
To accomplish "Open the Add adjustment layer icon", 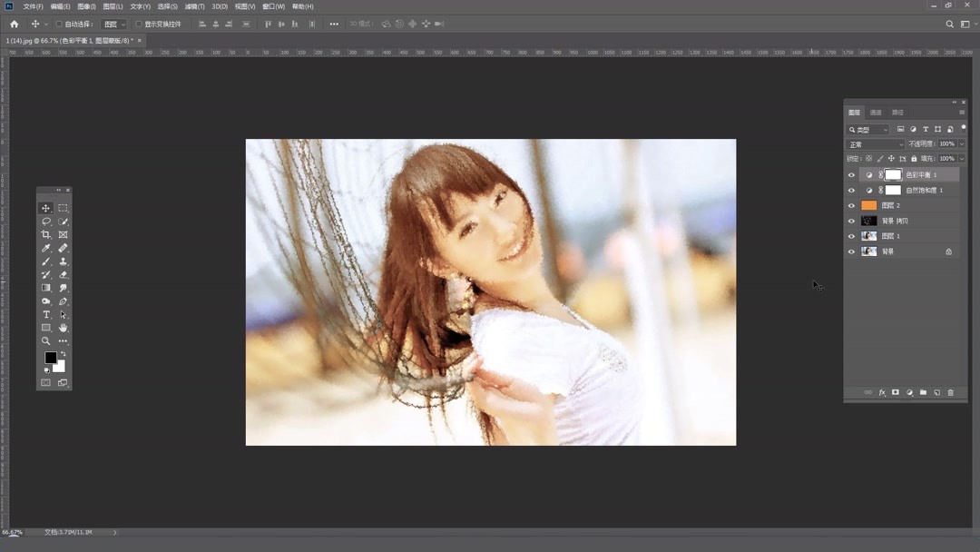I will [909, 392].
